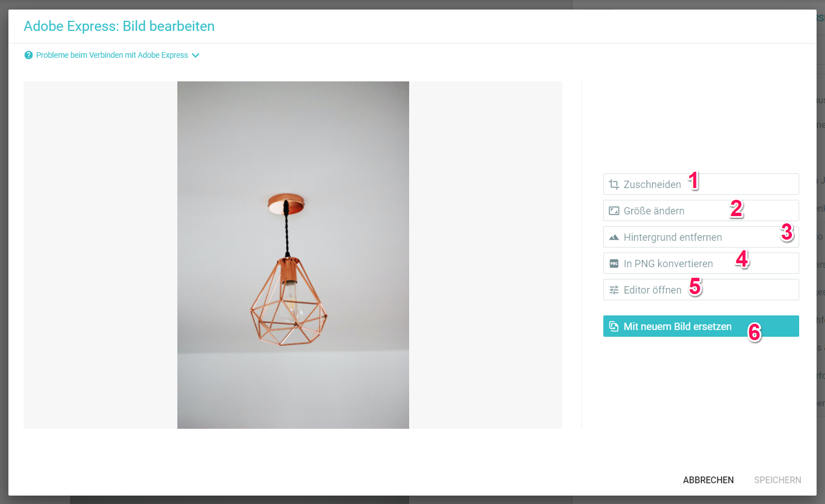Click the replace-image icon on the teal button
The width and height of the screenshot is (825, 504).
[x=614, y=327]
